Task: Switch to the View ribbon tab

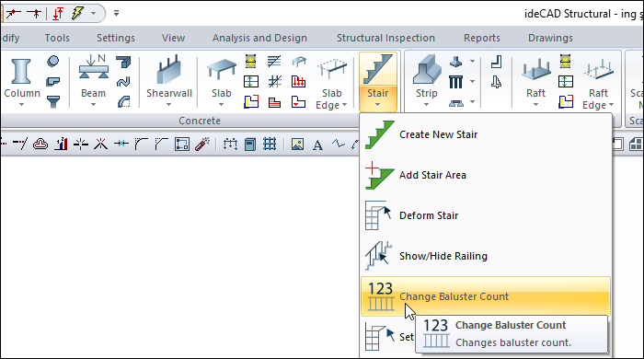Action: [x=173, y=38]
